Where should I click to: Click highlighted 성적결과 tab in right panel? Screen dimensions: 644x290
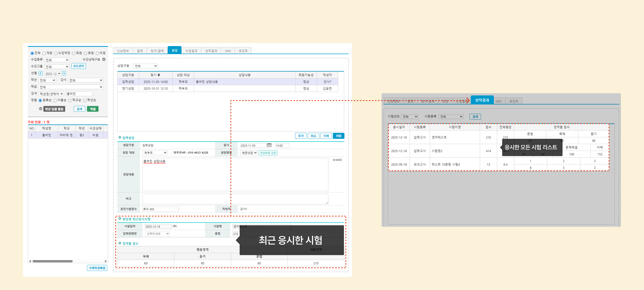[x=482, y=100]
